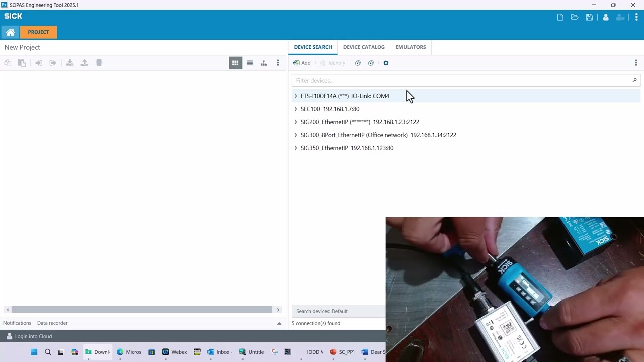Viewport: 644px width, 362px height.
Task: Open an existing project folder icon
Action: (x=575, y=17)
